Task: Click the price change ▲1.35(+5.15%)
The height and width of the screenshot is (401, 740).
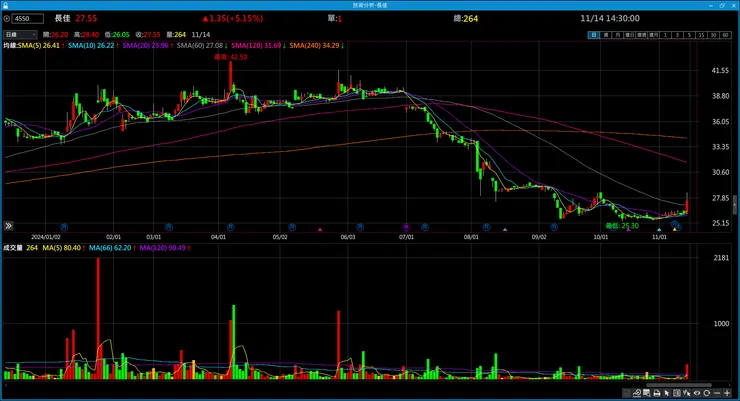Action: click(x=233, y=18)
